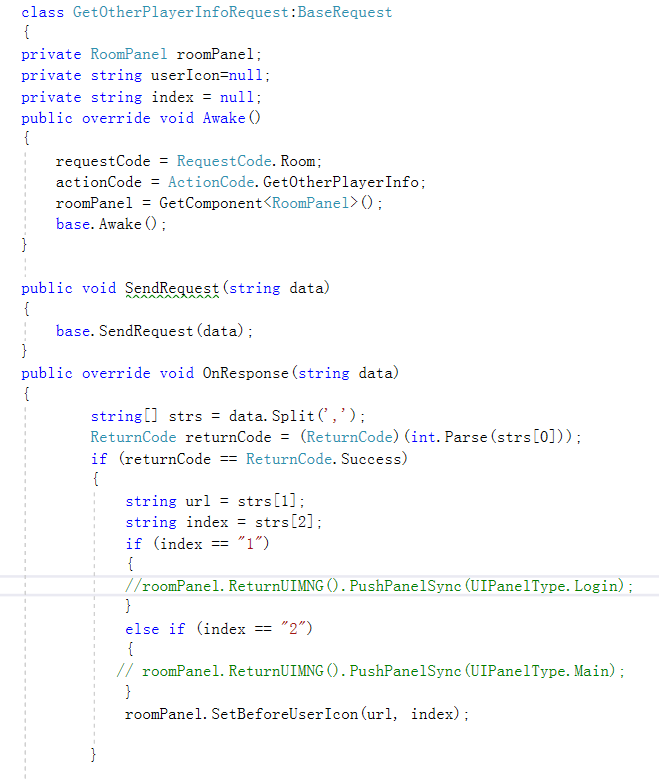This screenshot has height=781, width=659.
Task: Click the GetComponent<RoomPanel>() call
Action: click(x=270, y=203)
